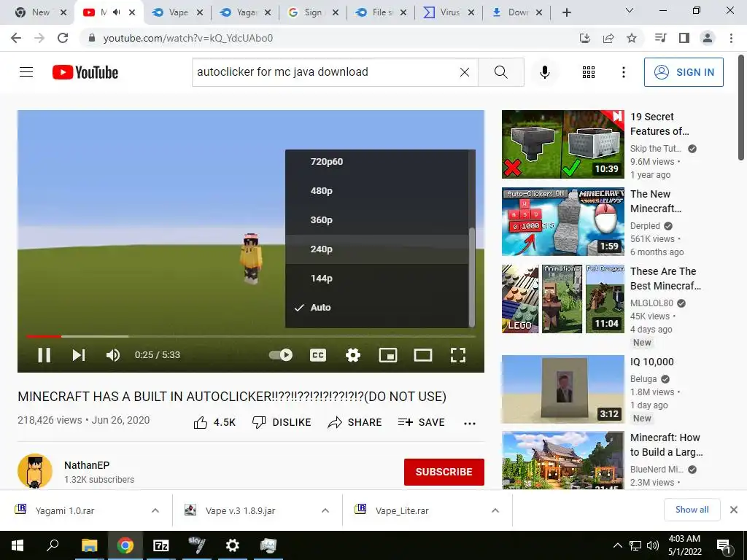This screenshot has height=560, width=747.
Task: Choose Auto quality option
Action: tap(377, 308)
